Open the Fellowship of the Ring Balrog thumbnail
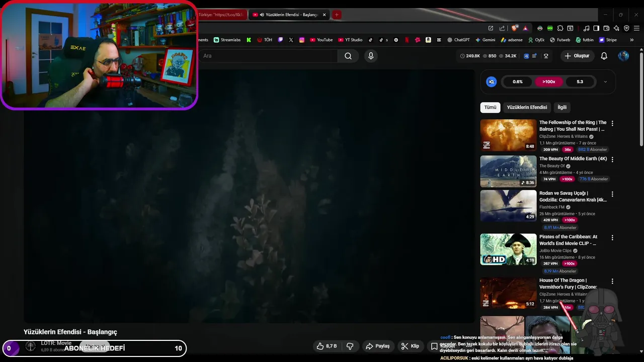The image size is (644, 362). point(508,135)
